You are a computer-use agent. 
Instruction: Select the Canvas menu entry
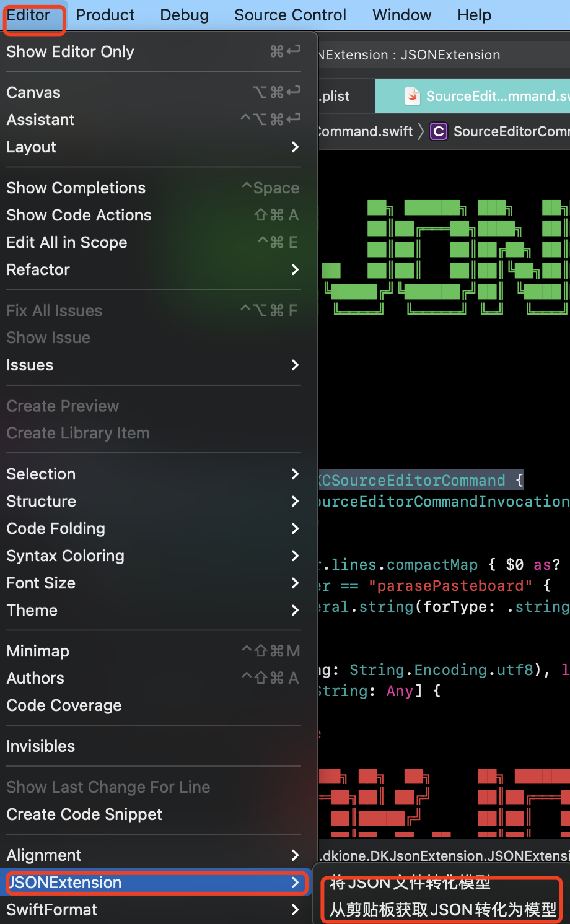tap(154, 92)
